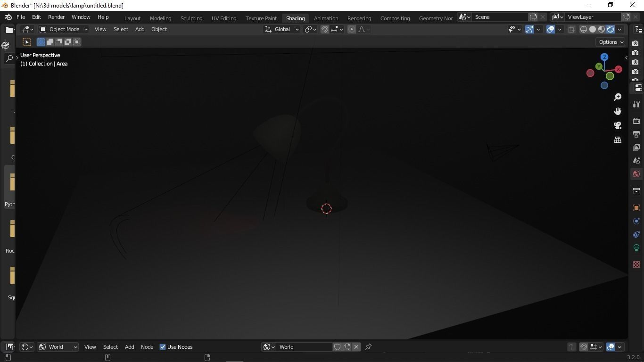Open the File menu
Screen dimensions: 644x362
point(21,17)
